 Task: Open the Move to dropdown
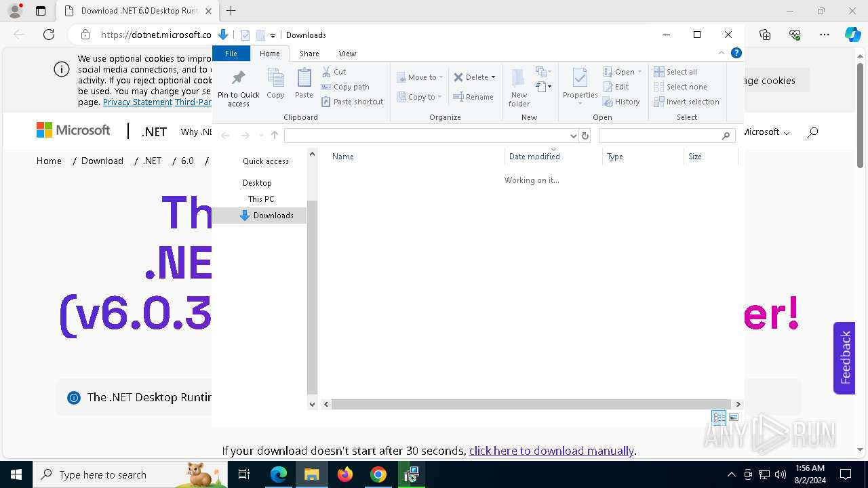(420, 77)
